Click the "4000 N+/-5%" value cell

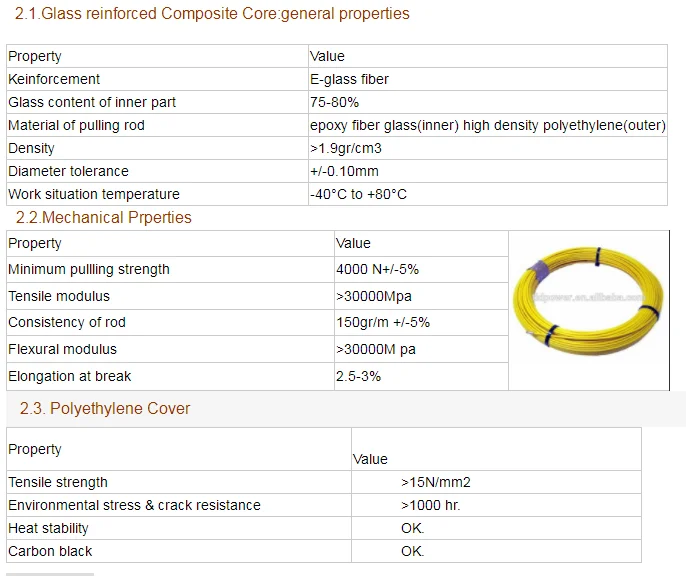[x=379, y=269]
